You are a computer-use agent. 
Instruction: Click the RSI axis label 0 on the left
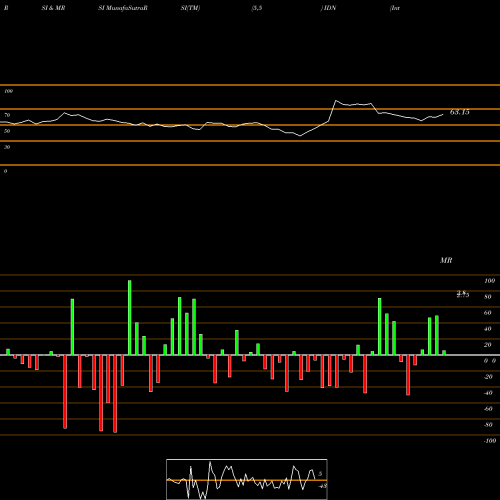click(5, 171)
